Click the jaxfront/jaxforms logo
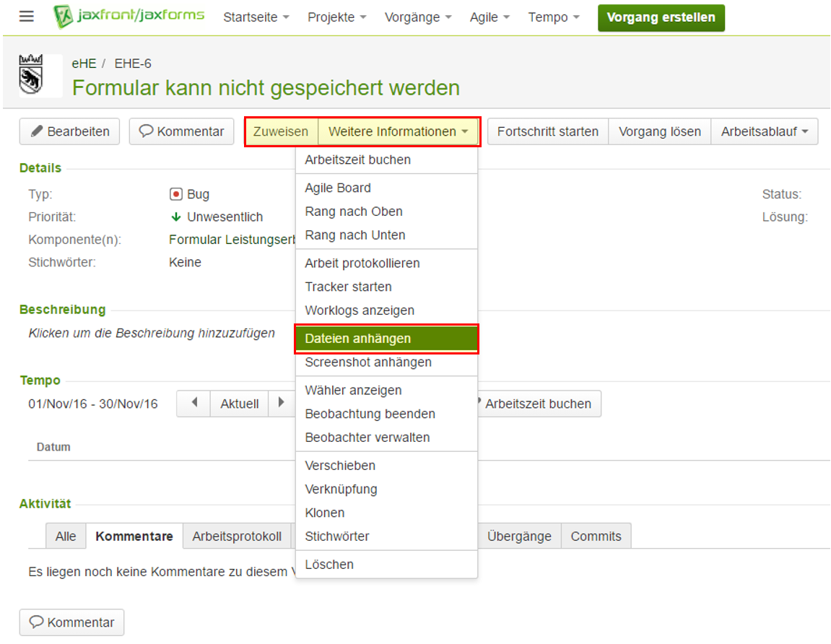 coord(129,17)
